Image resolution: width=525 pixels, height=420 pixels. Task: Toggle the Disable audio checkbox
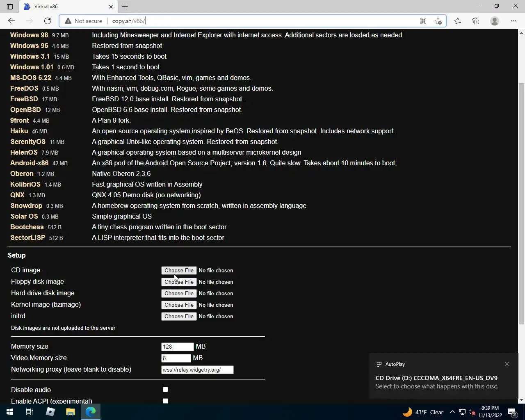pyautogui.click(x=165, y=390)
